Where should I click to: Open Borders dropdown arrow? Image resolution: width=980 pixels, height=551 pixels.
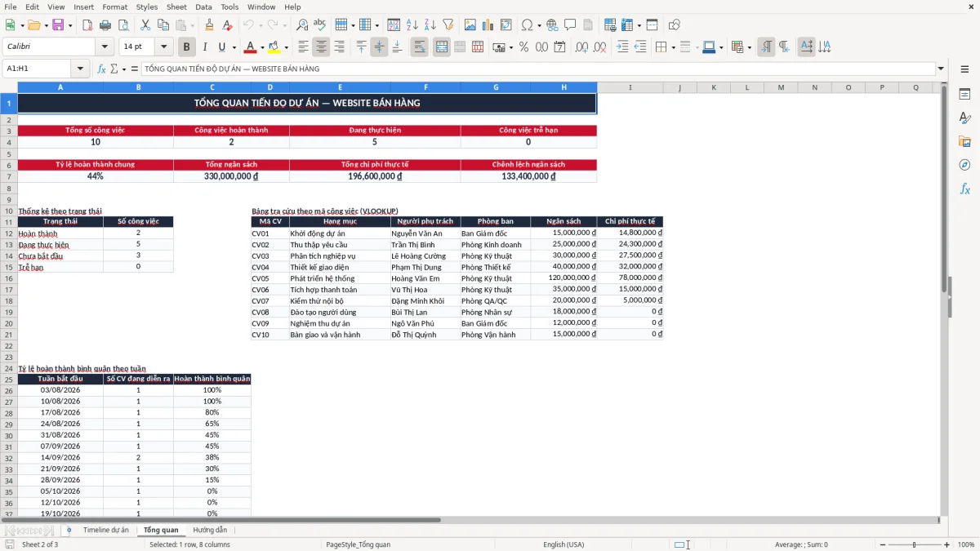[x=673, y=47]
